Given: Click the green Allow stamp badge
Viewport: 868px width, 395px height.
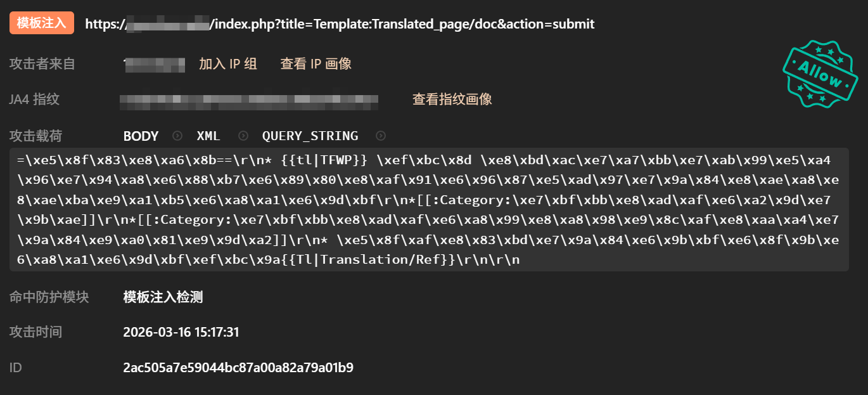Looking at the screenshot, I should (820, 74).
